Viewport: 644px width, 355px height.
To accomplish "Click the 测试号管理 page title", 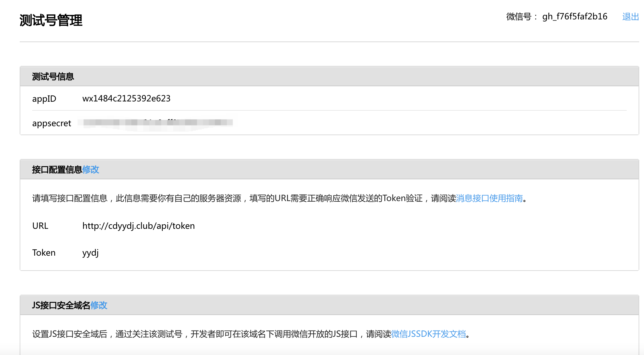I will pos(51,20).
